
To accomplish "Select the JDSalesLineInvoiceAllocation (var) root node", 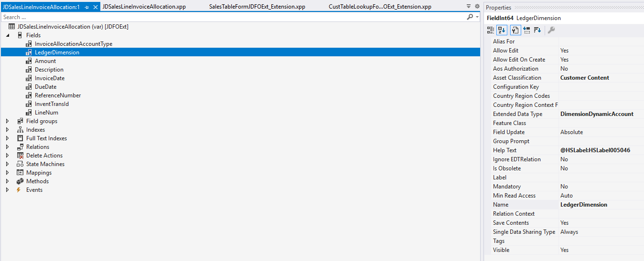I will point(73,27).
